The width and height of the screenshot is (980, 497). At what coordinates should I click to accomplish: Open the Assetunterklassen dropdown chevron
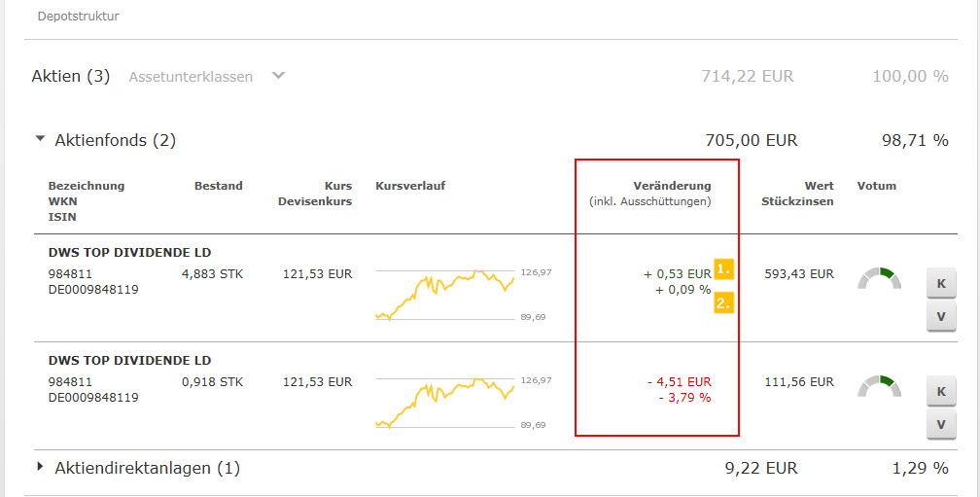click(x=278, y=75)
